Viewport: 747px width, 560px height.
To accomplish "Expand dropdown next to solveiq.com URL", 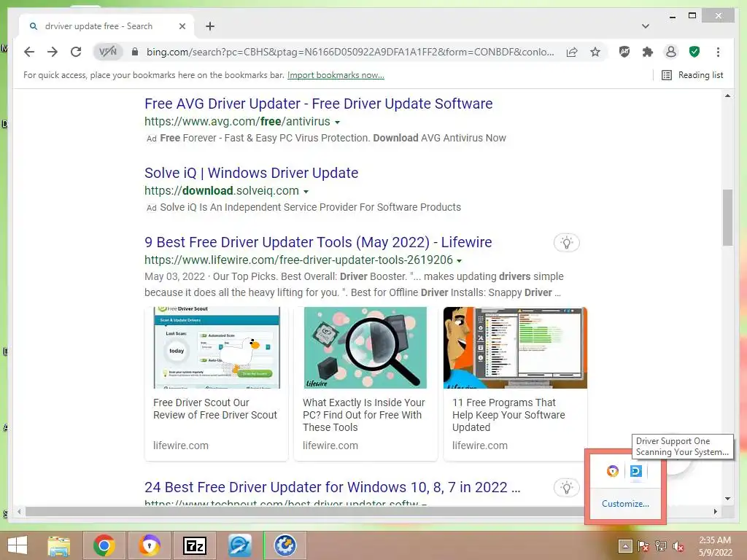I will pos(306,192).
